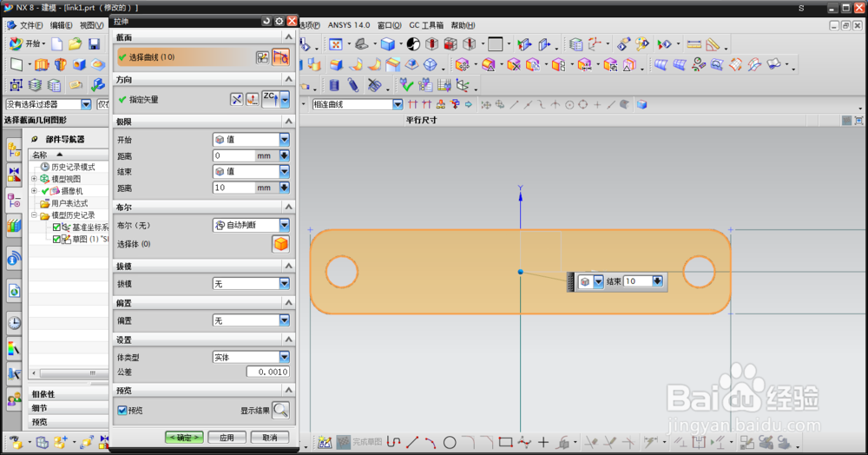Viewport: 868px width, 455px height.
Task: Click the curve rule icon beside Select Curve
Action: pyautogui.click(x=280, y=57)
